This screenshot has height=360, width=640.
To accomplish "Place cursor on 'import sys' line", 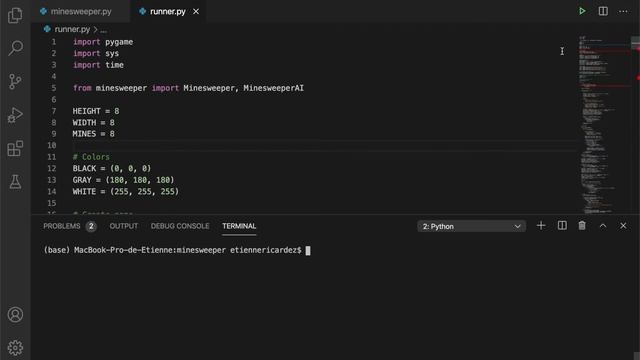I will (x=96, y=53).
